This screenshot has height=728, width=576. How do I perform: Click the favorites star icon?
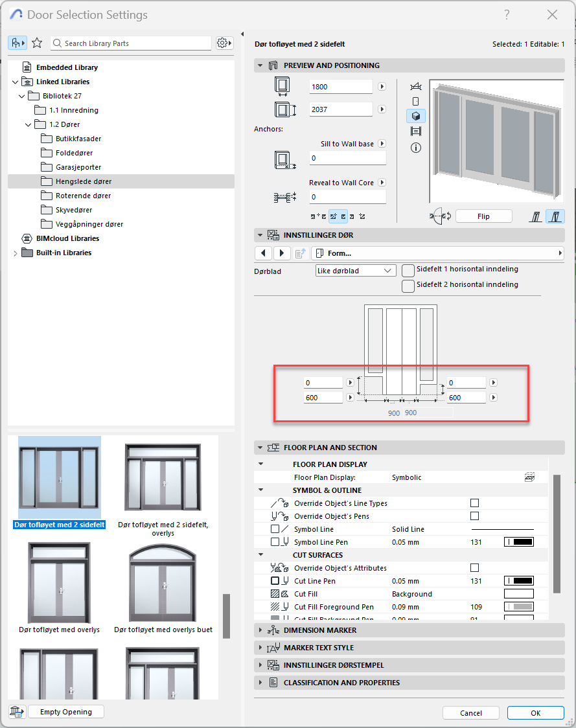(x=37, y=43)
